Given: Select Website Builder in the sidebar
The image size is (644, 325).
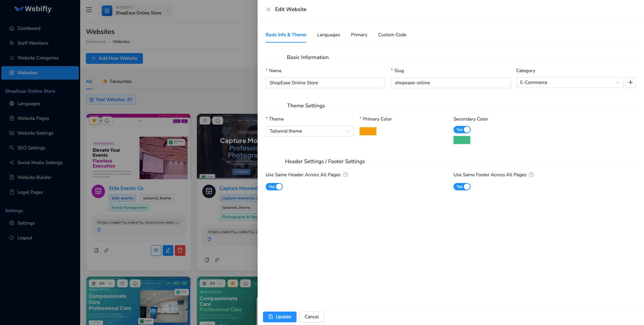Looking at the screenshot, I should click(34, 177).
